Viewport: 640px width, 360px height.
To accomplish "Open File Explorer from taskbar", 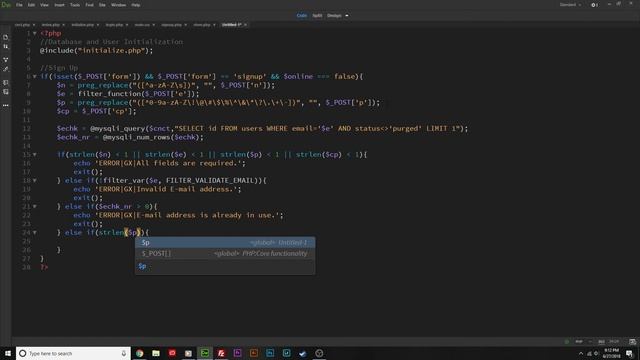I will tap(156, 353).
